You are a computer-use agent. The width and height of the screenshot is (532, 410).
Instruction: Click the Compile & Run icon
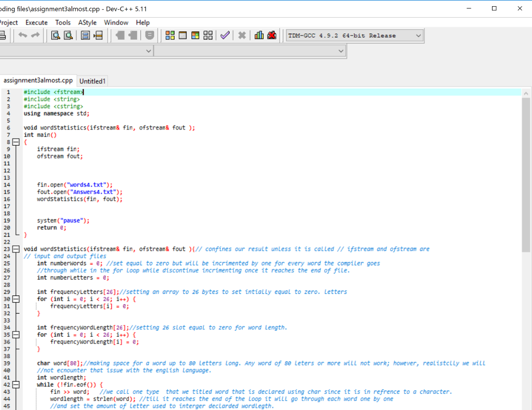pos(195,35)
